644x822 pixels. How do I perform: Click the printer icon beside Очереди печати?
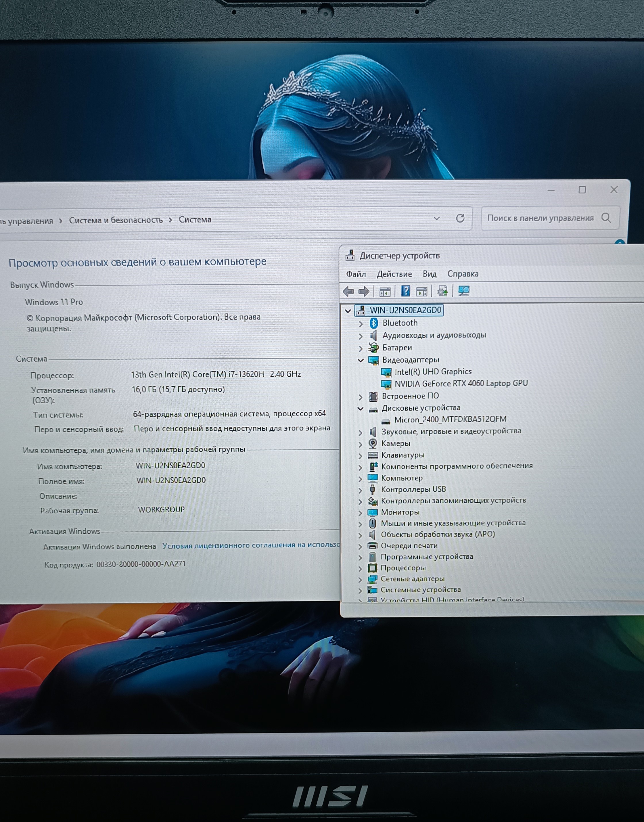pos(373,546)
